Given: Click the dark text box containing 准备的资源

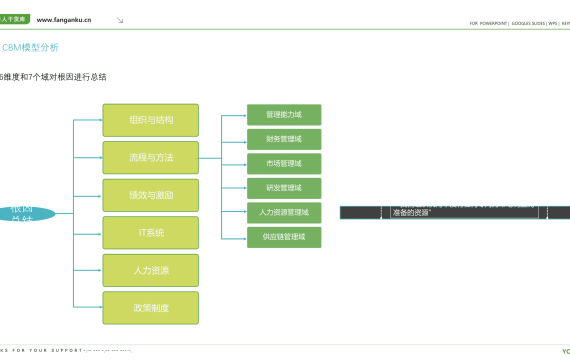Looking at the screenshot, I should [455, 213].
